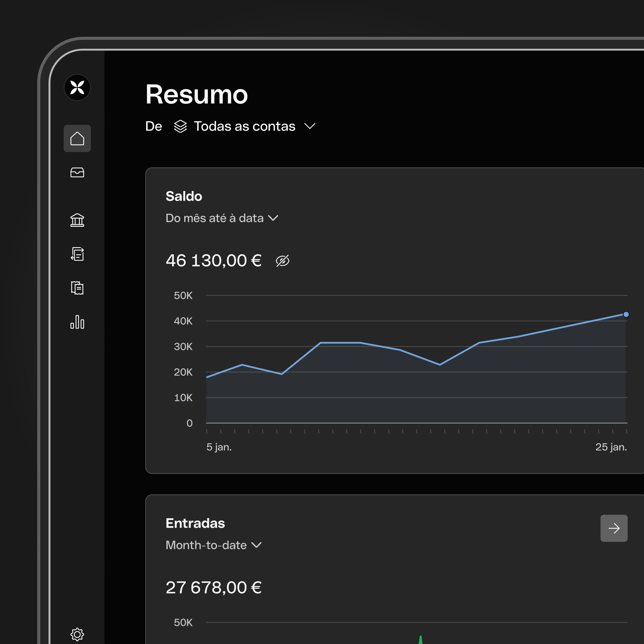Select the last data point on Saldo chart
The width and height of the screenshot is (644, 644).
pos(626,314)
